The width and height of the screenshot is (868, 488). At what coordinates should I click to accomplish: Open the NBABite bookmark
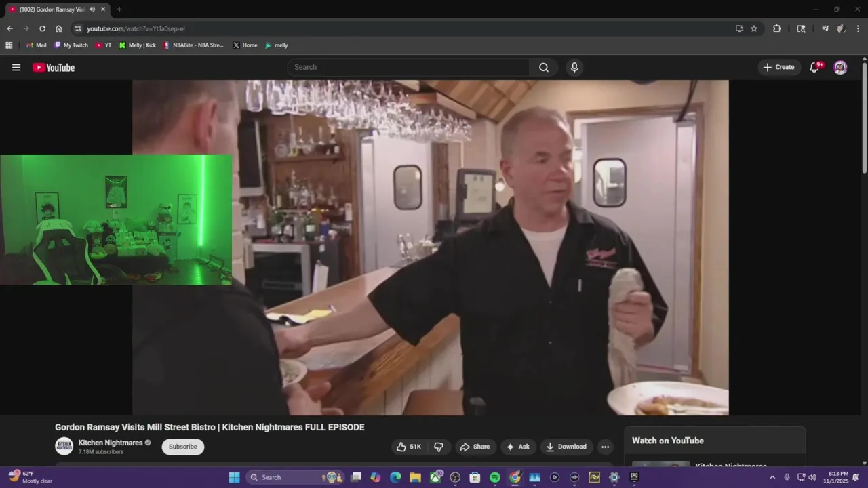(x=193, y=45)
